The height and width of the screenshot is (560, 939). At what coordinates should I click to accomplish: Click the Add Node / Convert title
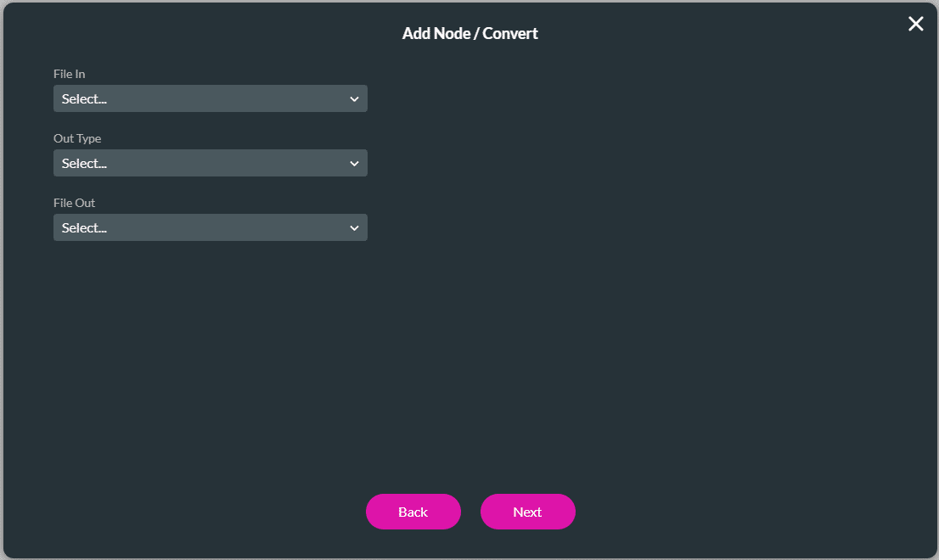[x=469, y=33]
